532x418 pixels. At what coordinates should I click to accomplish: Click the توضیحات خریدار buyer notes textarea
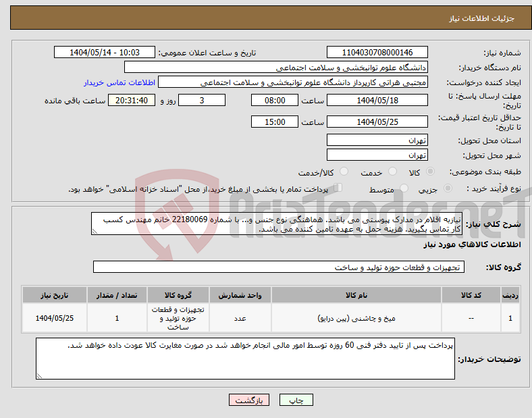coord(245,359)
